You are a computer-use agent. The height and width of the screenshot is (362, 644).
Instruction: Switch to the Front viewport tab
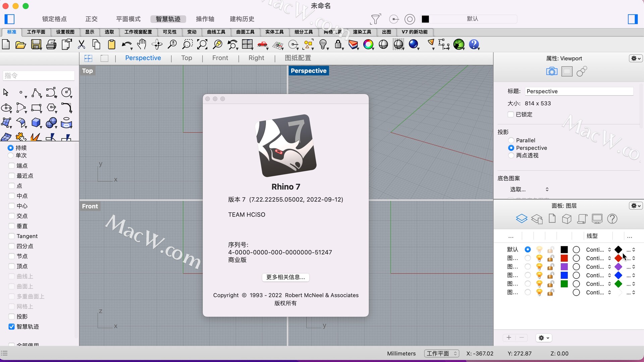click(220, 58)
